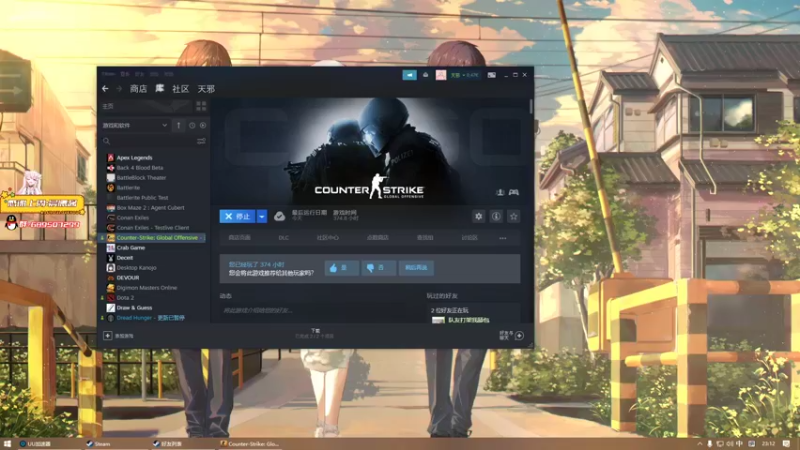Viewport: 800px width, 450px height.
Task: Open the Windows Start button
Action: [x=7, y=444]
